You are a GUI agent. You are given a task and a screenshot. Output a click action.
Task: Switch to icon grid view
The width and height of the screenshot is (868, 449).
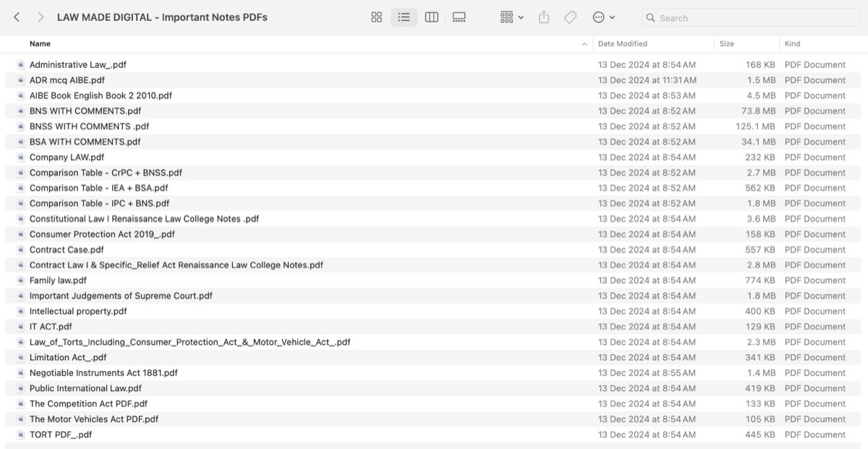pyautogui.click(x=376, y=17)
